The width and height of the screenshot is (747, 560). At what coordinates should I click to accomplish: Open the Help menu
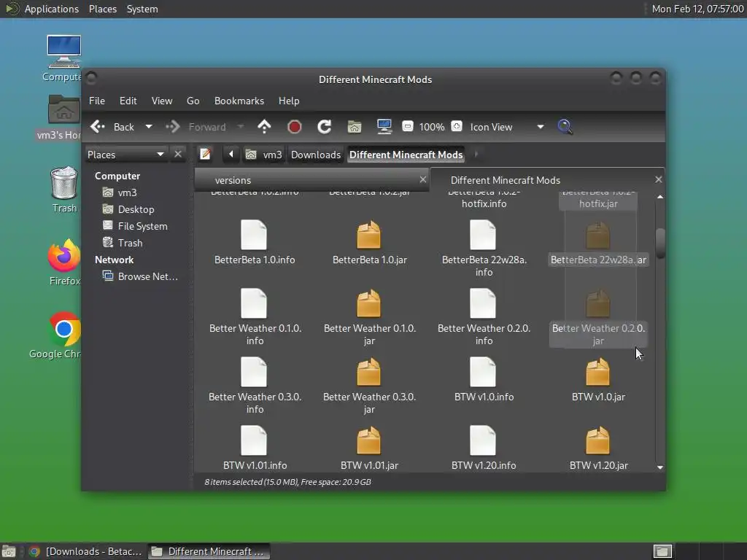click(289, 101)
